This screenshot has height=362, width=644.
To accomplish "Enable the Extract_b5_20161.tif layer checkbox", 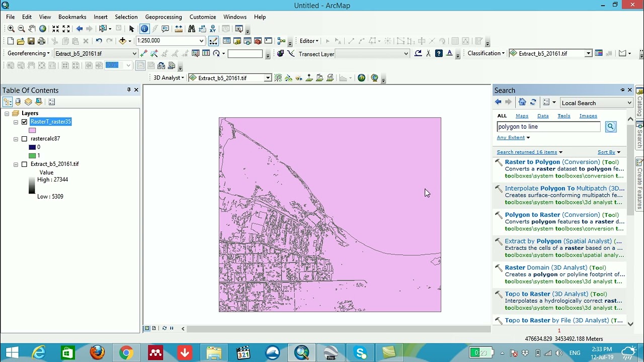I will [24, 164].
